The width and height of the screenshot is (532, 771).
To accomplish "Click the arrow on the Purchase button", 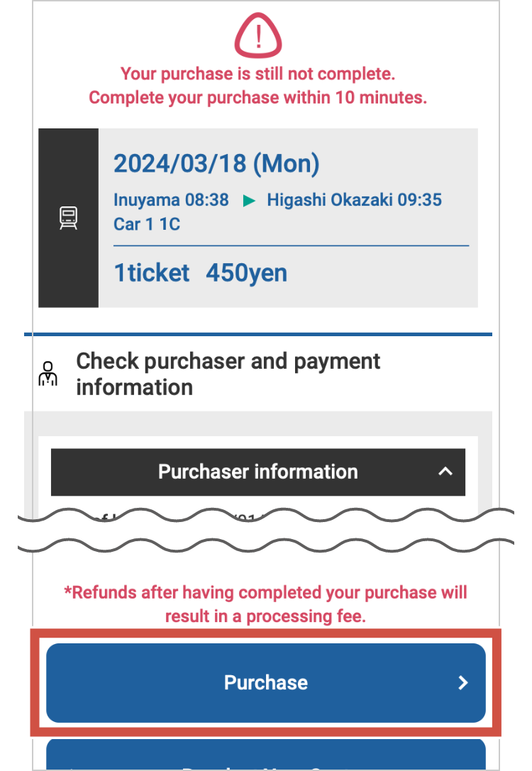I will (x=462, y=682).
